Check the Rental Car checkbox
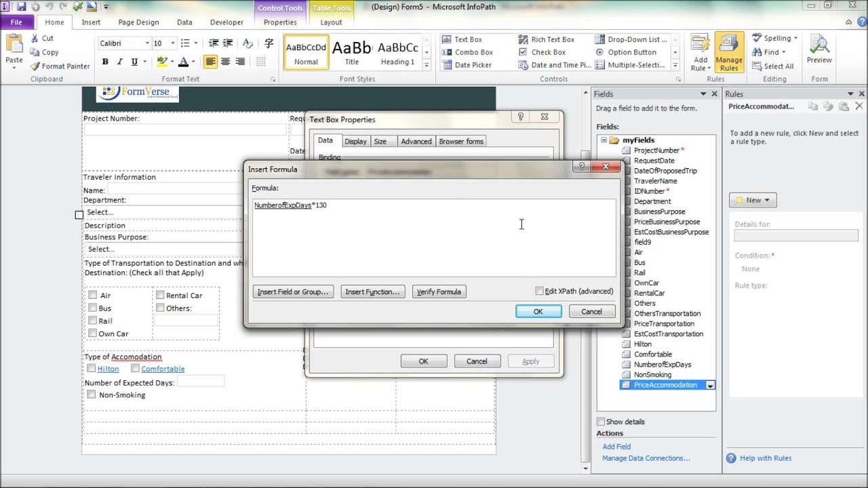The image size is (868, 488). [x=160, y=295]
